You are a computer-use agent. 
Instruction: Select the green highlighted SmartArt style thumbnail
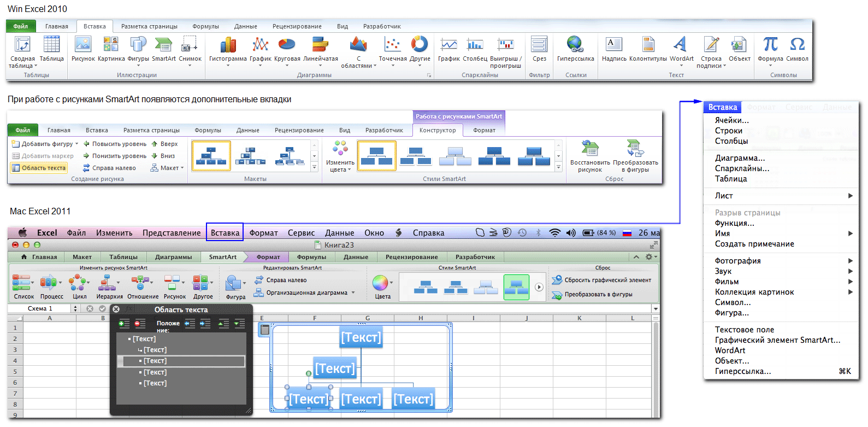click(x=516, y=286)
